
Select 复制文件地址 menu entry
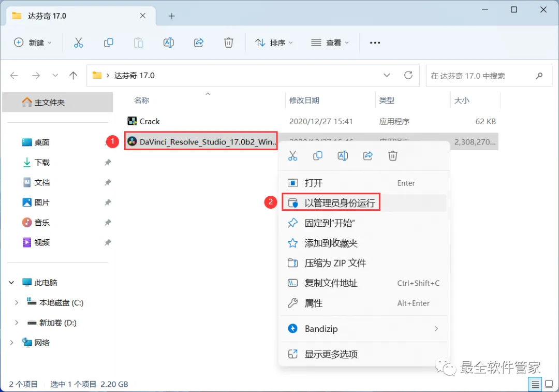click(x=364, y=283)
